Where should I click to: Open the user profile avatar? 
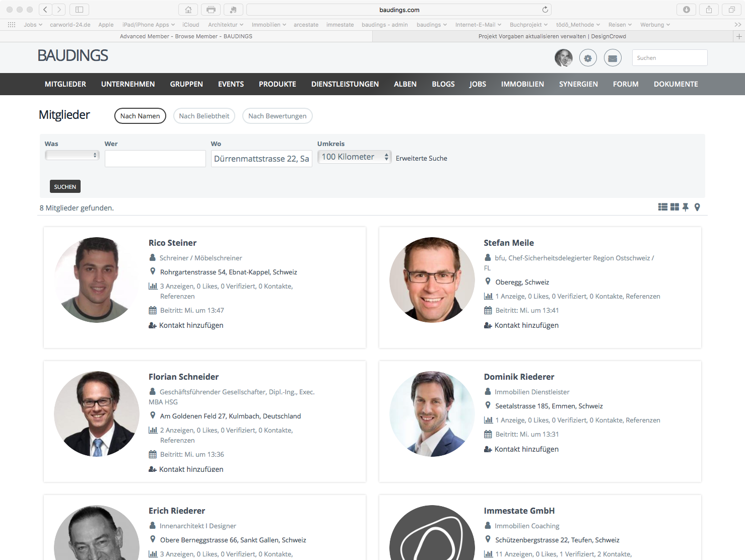pos(563,58)
